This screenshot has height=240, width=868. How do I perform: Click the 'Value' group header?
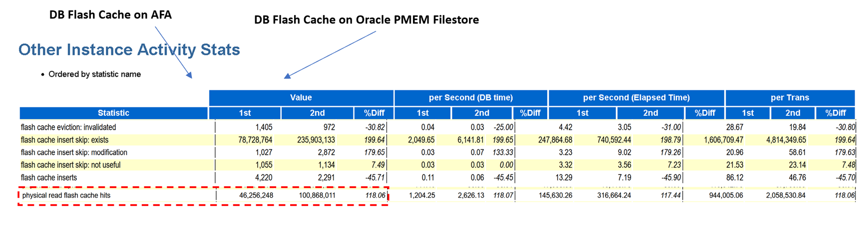coord(301,98)
